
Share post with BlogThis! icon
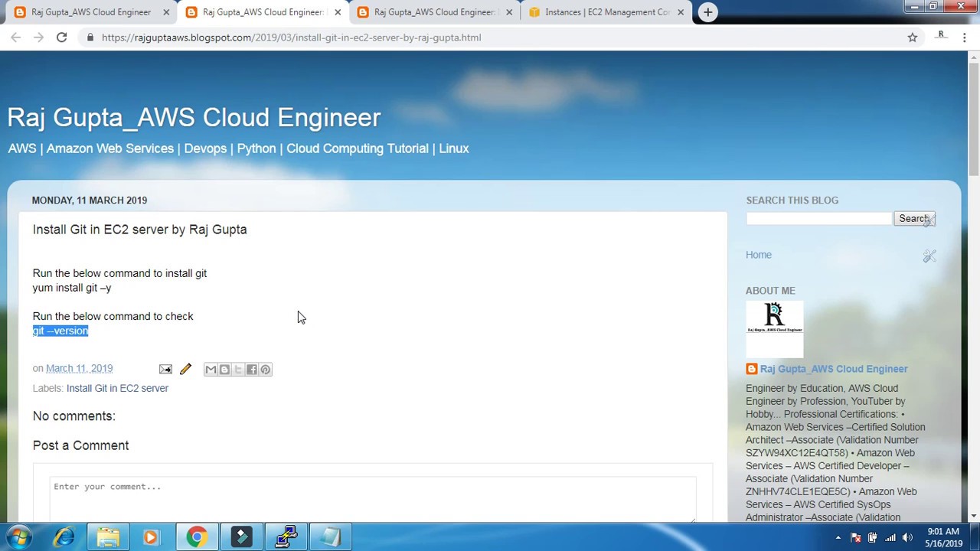[x=224, y=370]
